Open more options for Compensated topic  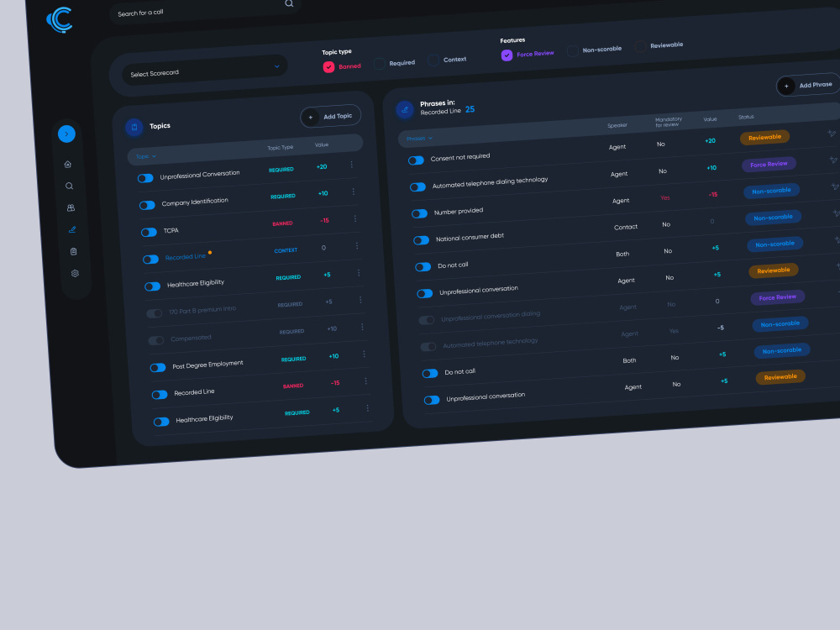tap(362, 327)
